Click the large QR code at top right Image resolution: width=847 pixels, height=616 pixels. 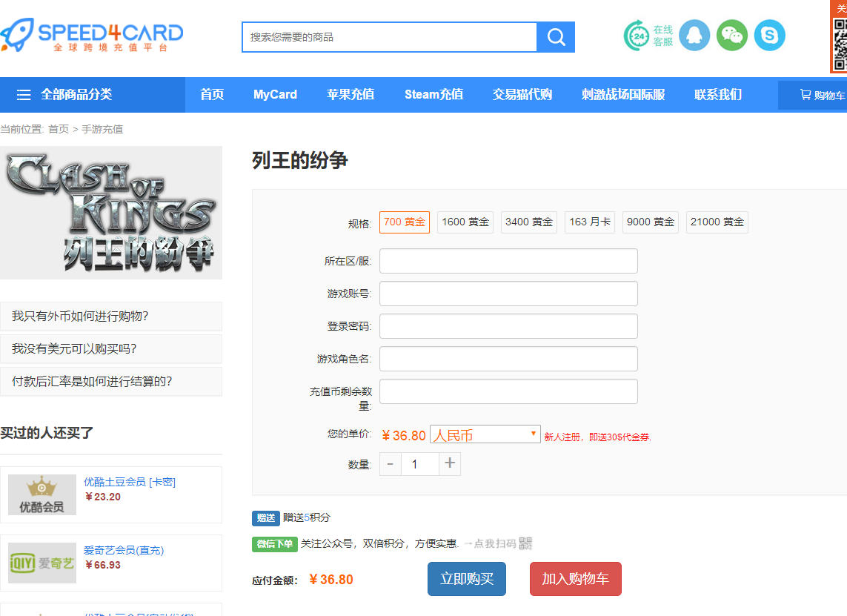(x=840, y=44)
